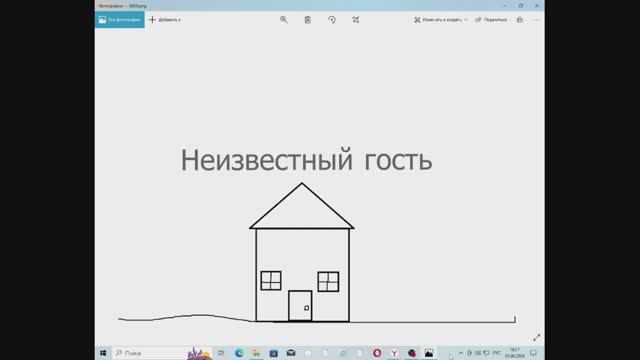The image size is (640, 360).
Task: Click the language indicator 'РУС' in tray
Action: point(497,353)
